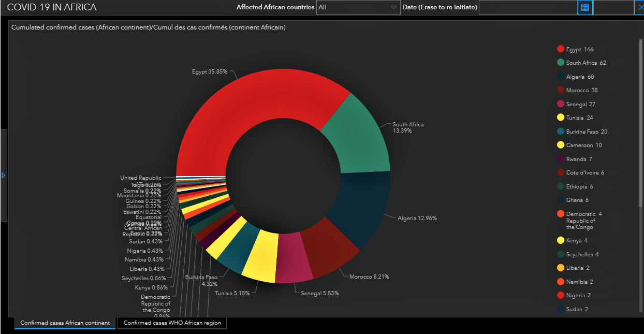The image size is (644, 334).
Task: Select 'Sudan 2' legend entry
Action: point(573,309)
